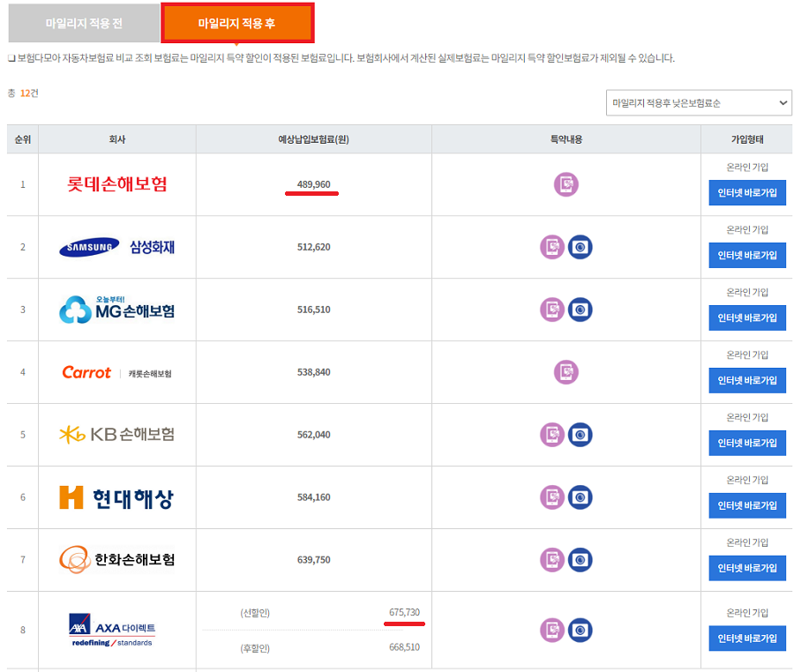Click the blue blackbox camera icon in KB손해보험 row
This screenshot has width=794, height=672.
coord(581,435)
